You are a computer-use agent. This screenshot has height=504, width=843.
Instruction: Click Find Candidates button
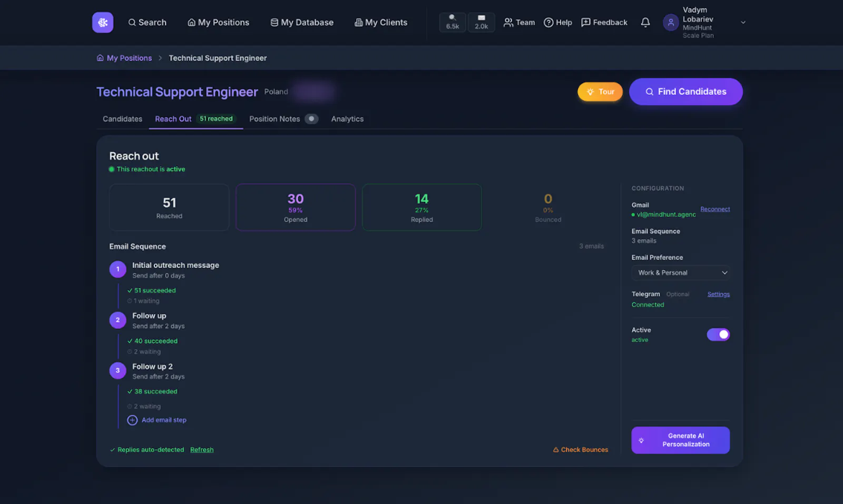click(x=686, y=92)
